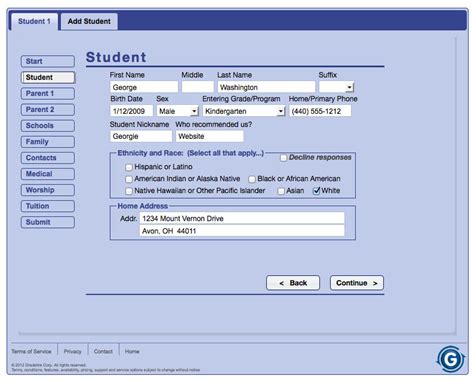The image size is (474, 382).
Task: Click the Home/Primary Phone field
Action: click(320, 111)
